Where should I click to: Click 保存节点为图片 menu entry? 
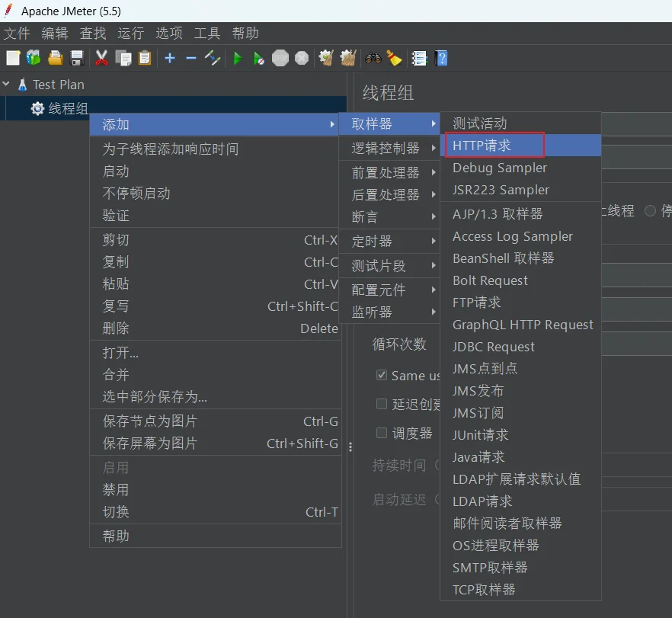point(215,421)
